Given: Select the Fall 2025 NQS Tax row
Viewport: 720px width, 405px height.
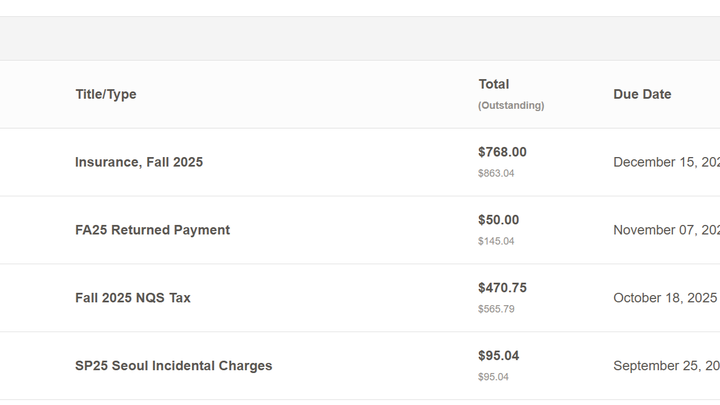Looking at the screenshot, I should pyautogui.click(x=133, y=298).
